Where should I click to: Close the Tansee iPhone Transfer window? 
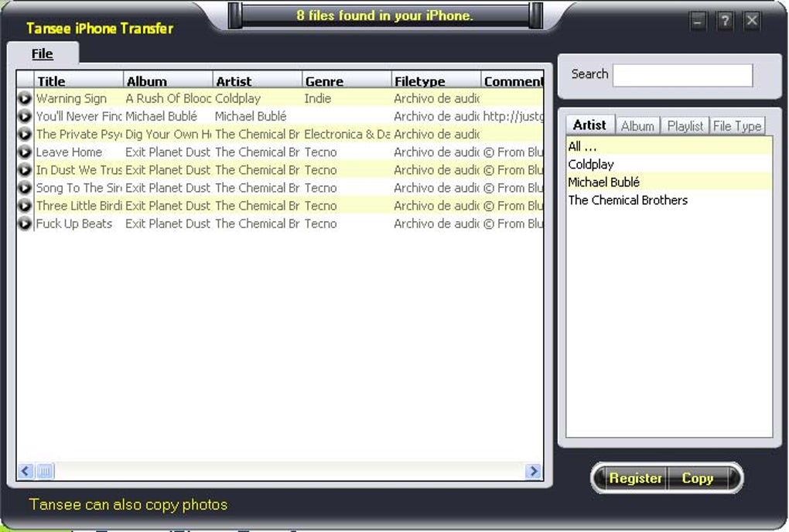pyautogui.click(x=752, y=21)
